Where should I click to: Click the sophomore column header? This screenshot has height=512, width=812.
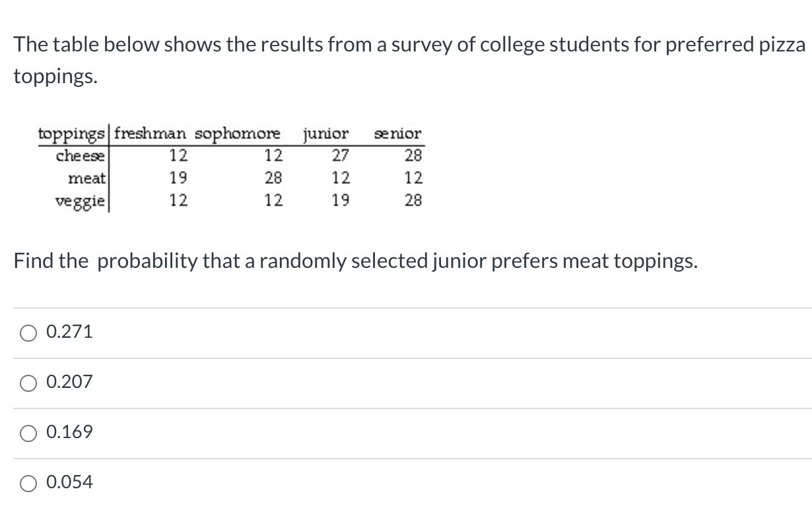click(x=236, y=133)
